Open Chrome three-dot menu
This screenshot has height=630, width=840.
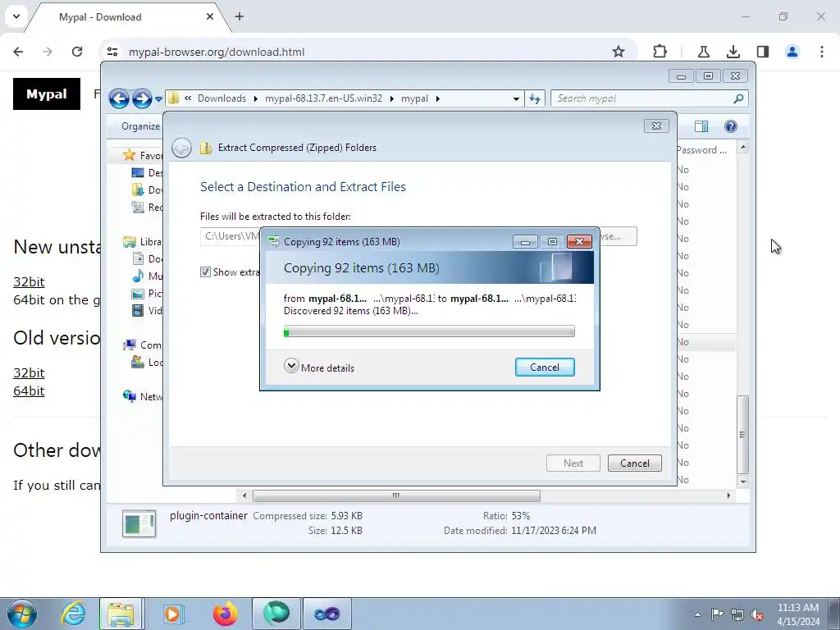pos(822,52)
